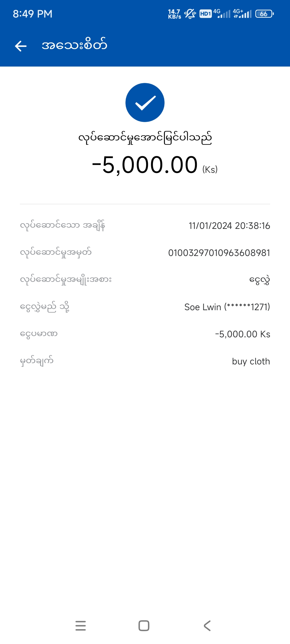
Task: Tap the လုပ်ဆောင်မှုအောင်မြင်ပါသည် success message
Action: click(x=145, y=138)
